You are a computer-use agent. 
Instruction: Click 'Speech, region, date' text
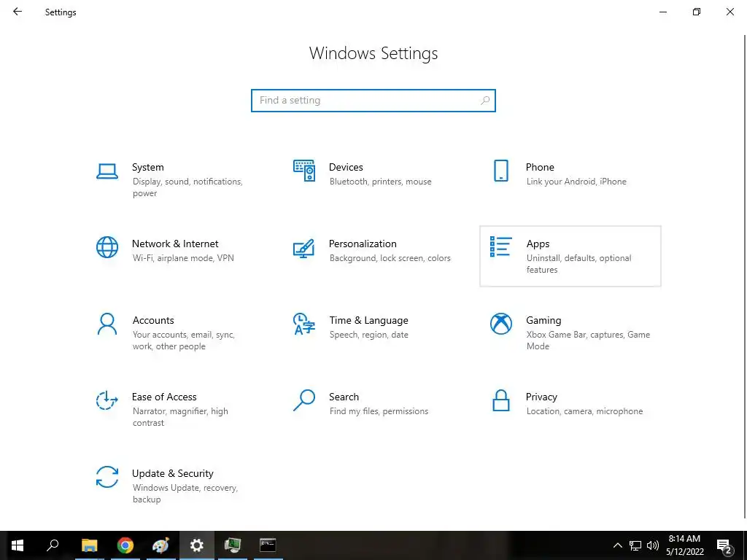tap(368, 335)
